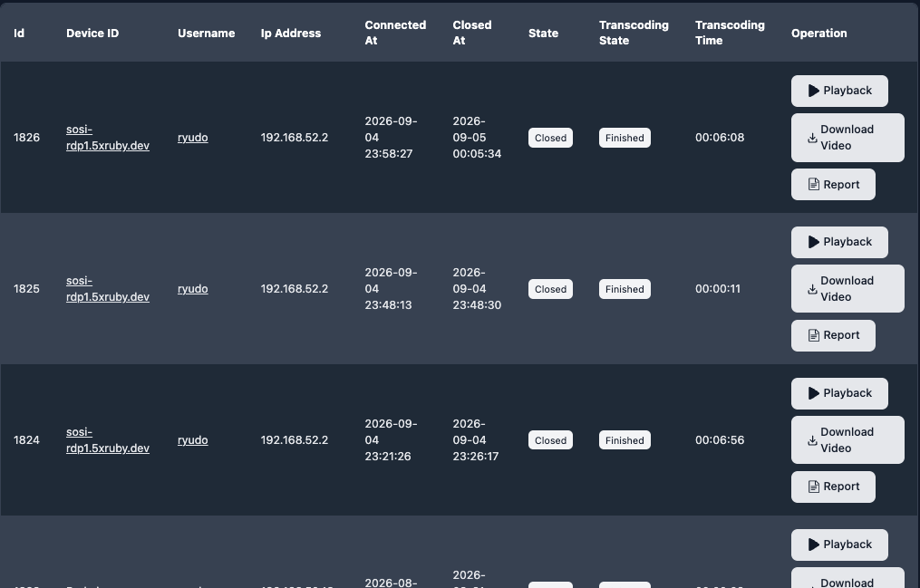This screenshot has width=920, height=588.
Task: Click transcoding time 00:00:11
Action: (x=718, y=289)
